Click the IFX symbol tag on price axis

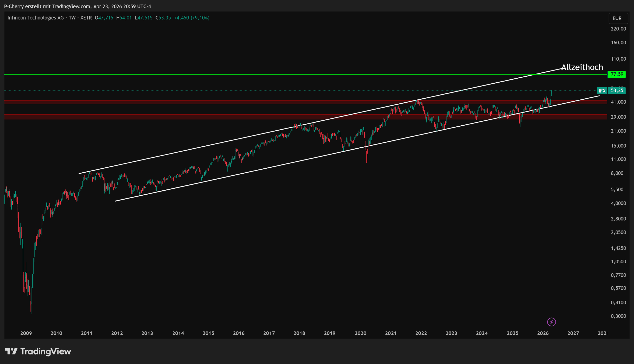tap(602, 91)
